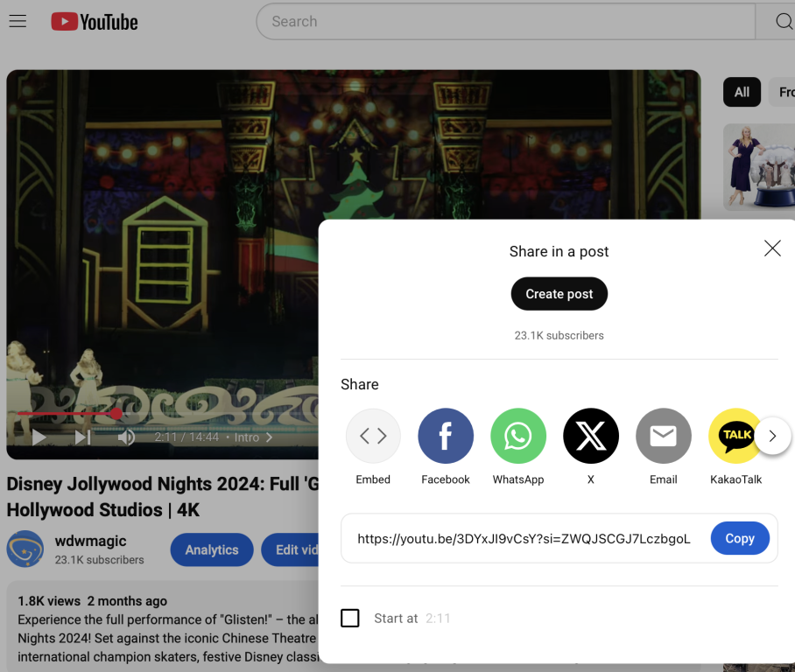This screenshot has width=795, height=672.
Task: Open the hamburger guide menu
Action: tap(18, 22)
